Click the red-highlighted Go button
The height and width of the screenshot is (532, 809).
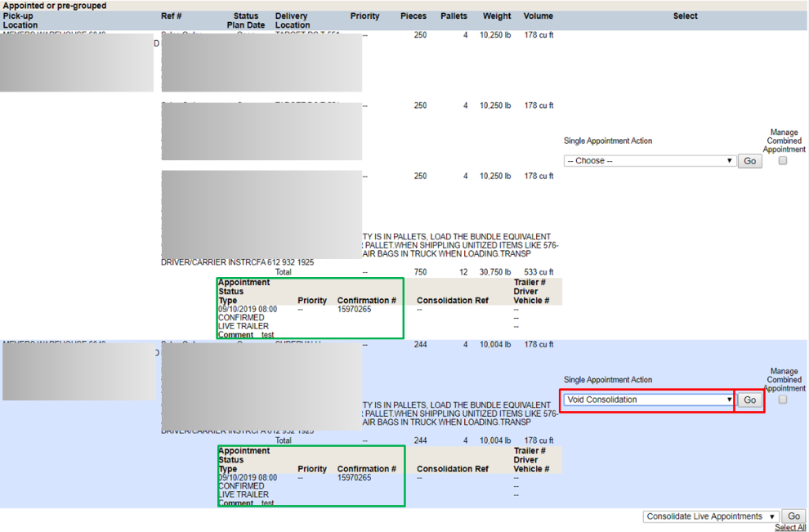(x=749, y=400)
